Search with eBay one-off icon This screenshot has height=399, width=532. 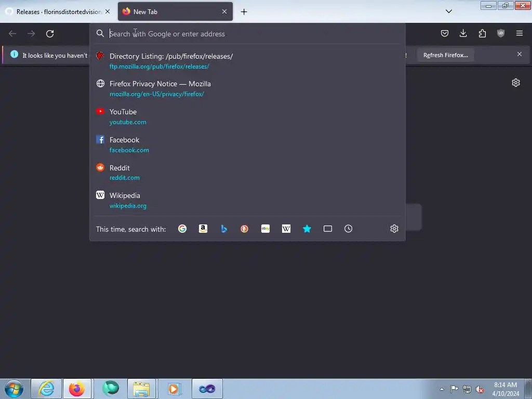[x=265, y=229]
